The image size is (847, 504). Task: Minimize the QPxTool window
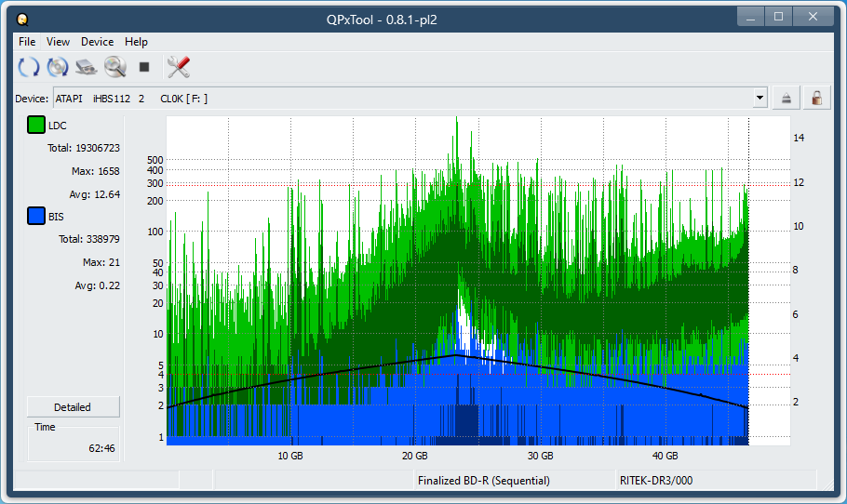pyautogui.click(x=750, y=18)
